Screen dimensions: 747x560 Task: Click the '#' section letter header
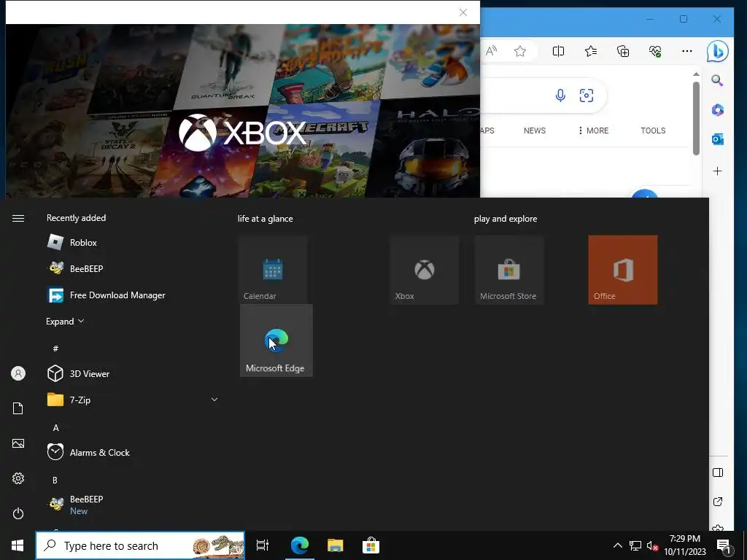[x=55, y=349]
